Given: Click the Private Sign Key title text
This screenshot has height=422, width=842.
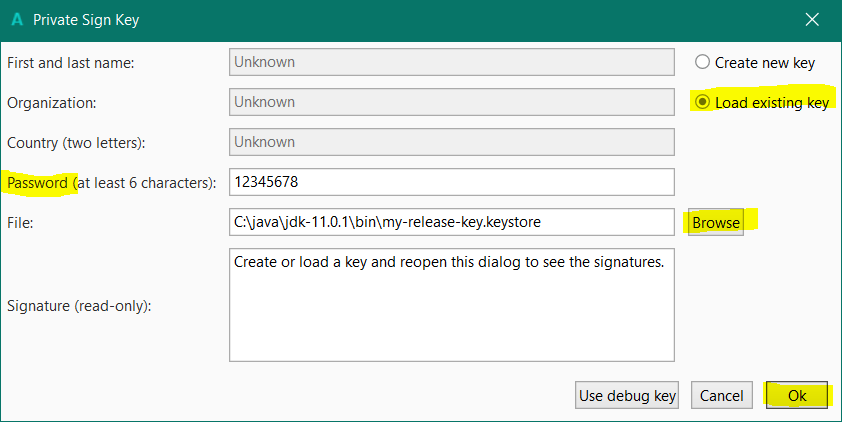Looking at the screenshot, I should (86, 19).
